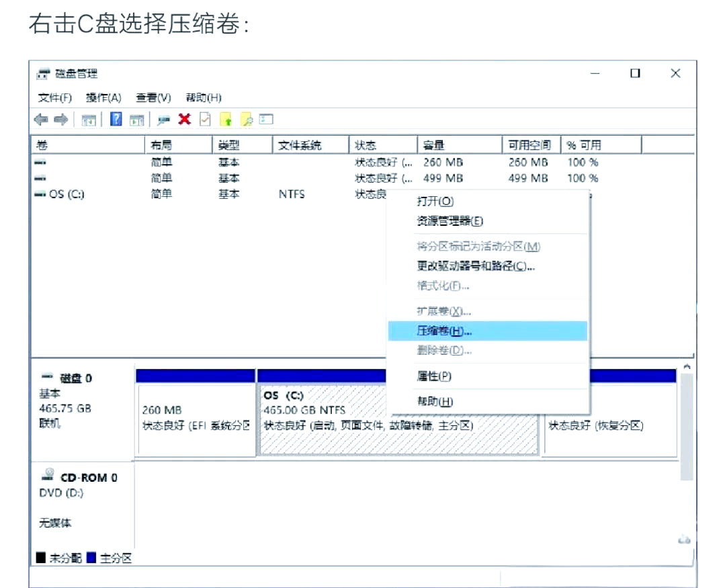Click the yellow folder with magnifier icon
The height and width of the screenshot is (588, 725).
coord(247,120)
